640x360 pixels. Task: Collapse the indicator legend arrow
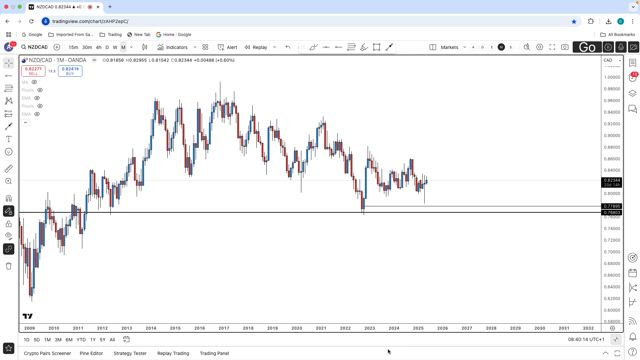click(26, 122)
